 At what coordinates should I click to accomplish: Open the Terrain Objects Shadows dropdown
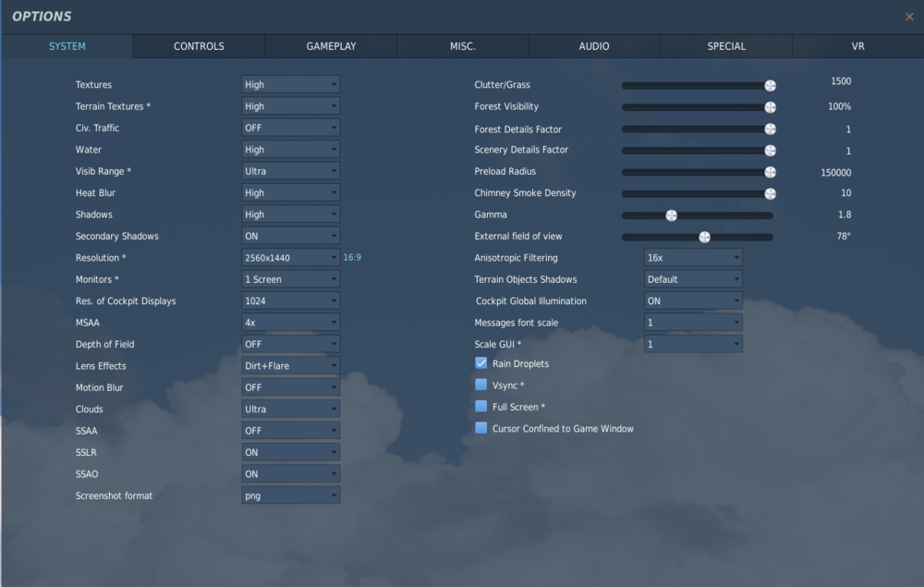[693, 278]
